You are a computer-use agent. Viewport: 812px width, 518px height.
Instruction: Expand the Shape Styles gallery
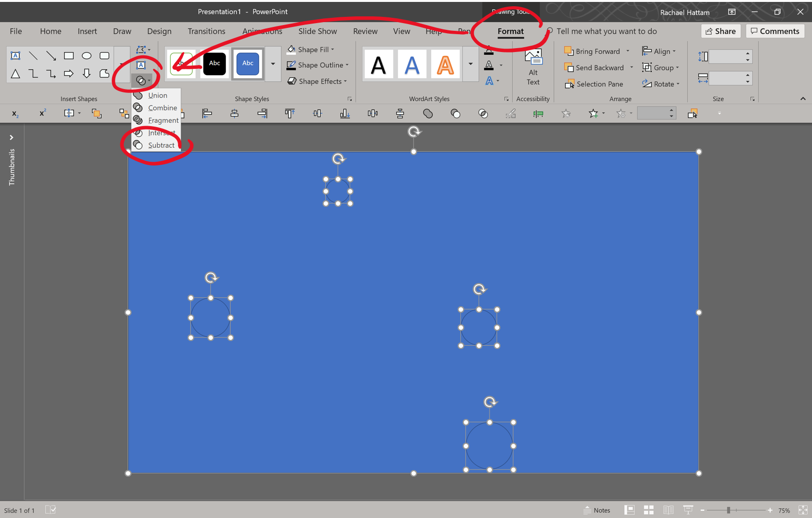[x=273, y=64]
